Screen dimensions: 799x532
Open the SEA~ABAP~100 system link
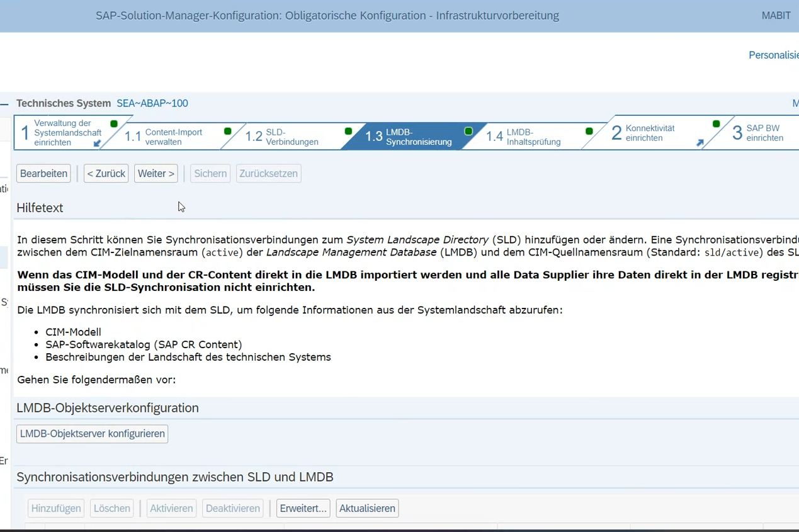(x=152, y=103)
